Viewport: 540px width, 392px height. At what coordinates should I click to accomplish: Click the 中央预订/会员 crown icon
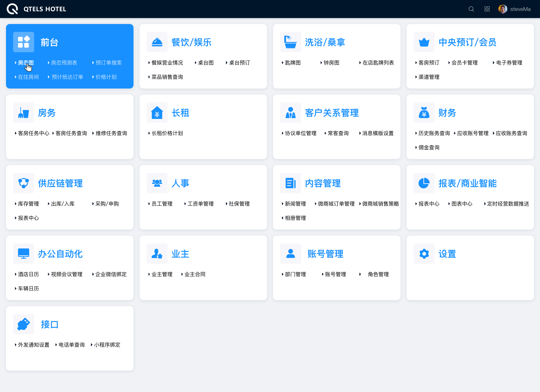click(x=424, y=42)
